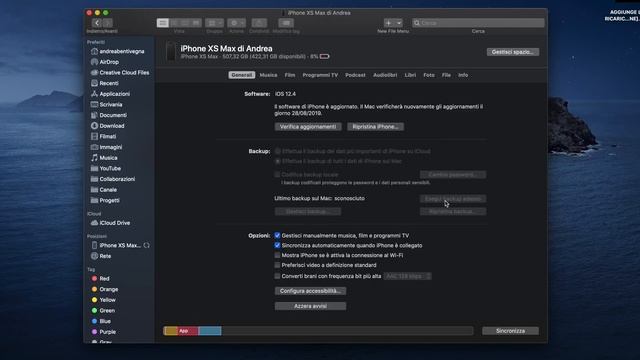
Task: Toggle Codifica backup locale checkbox
Action: (x=277, y=174)
